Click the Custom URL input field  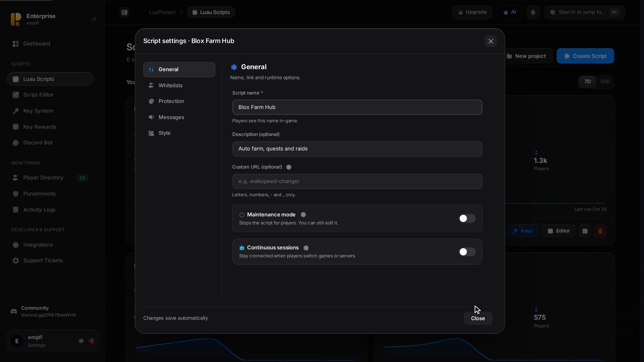pyautogui.click(x=357, y=181)
